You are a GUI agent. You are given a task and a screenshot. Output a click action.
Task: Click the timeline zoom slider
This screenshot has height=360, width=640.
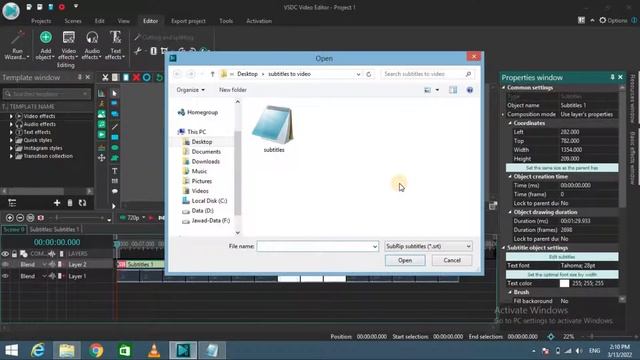click(79, 218)
